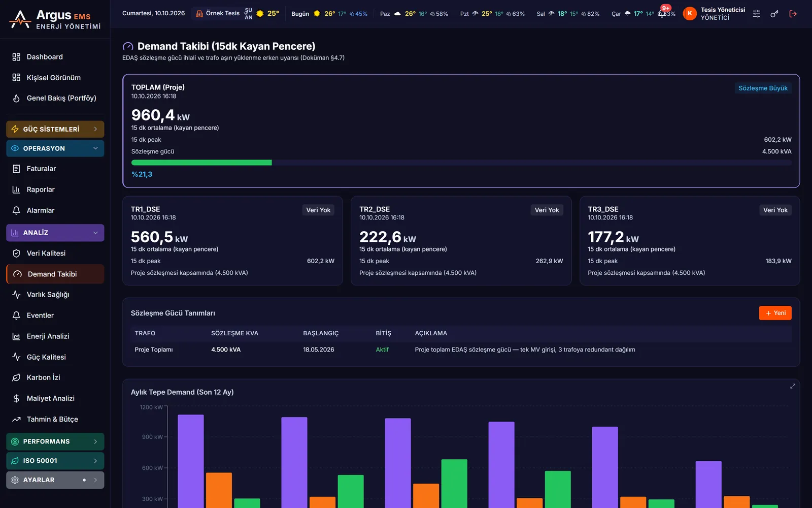The image size is (812, 508).
Task: Click the Kişisel Görünüm icon
Action: (16, 78)
